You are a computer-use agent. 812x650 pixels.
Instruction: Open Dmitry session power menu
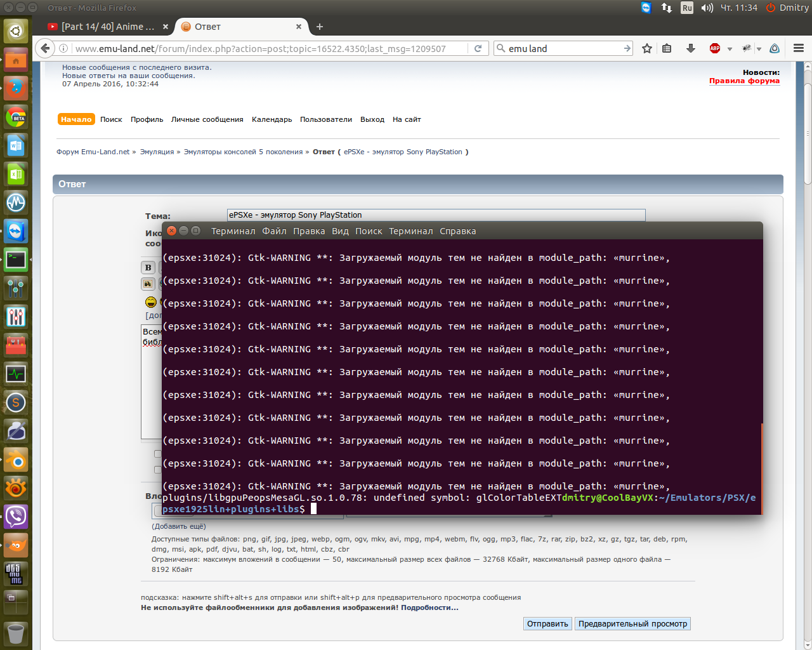coord(787,8)
